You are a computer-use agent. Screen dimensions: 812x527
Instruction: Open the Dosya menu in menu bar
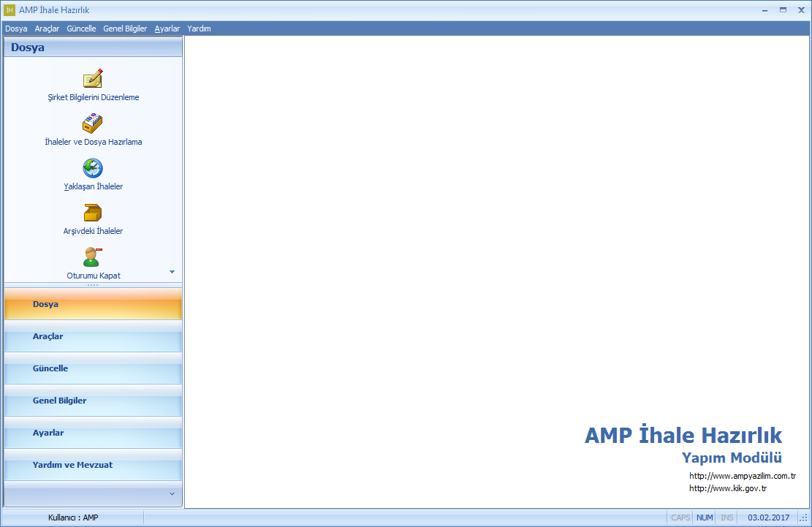(x=16, y=29)
